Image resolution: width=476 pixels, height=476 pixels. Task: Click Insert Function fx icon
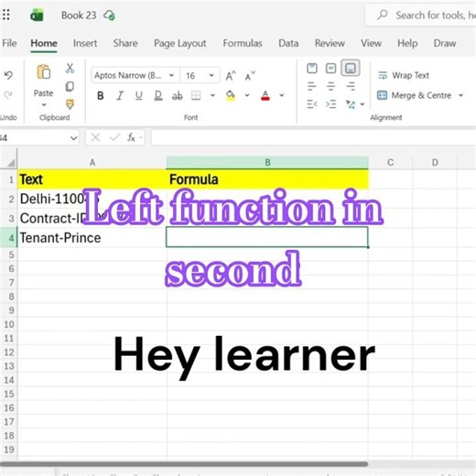click(x=131, y=137)
